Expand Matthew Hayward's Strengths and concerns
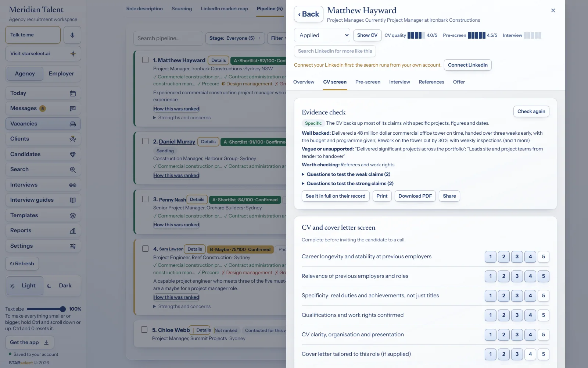 coord(182,118)
